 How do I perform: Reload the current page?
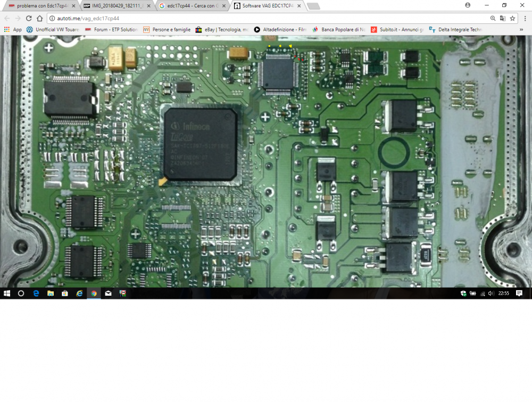click(x=29, y=18)
